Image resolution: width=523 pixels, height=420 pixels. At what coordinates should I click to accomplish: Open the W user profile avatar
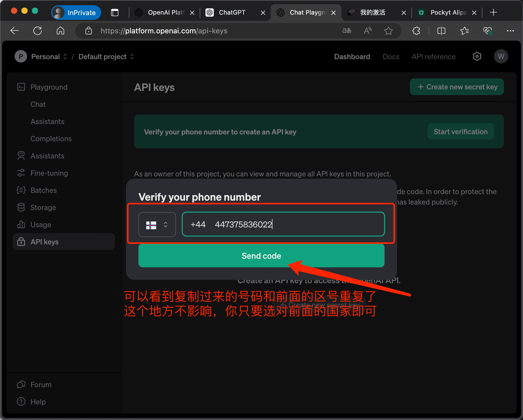[501, 57]
